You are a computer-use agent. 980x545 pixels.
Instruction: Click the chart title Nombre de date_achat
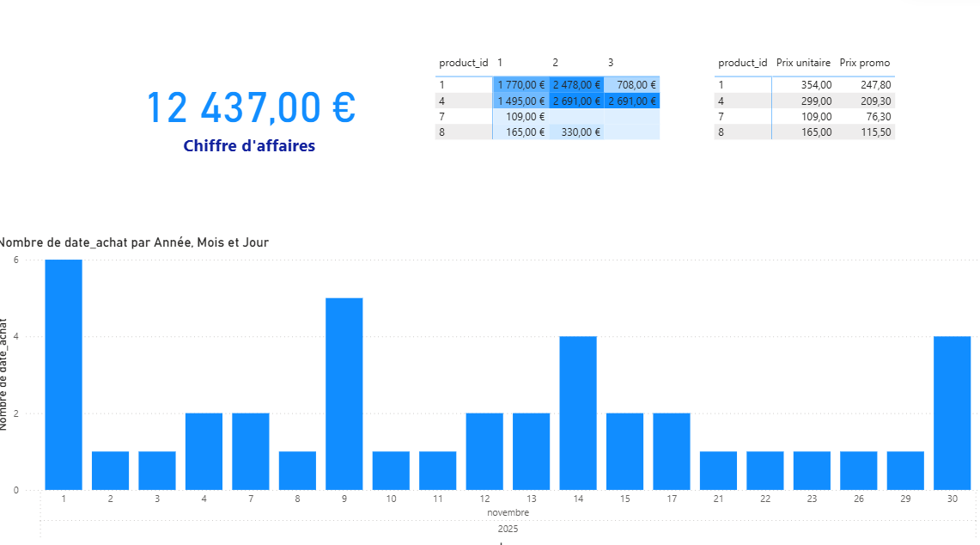(x=134, y=242)
